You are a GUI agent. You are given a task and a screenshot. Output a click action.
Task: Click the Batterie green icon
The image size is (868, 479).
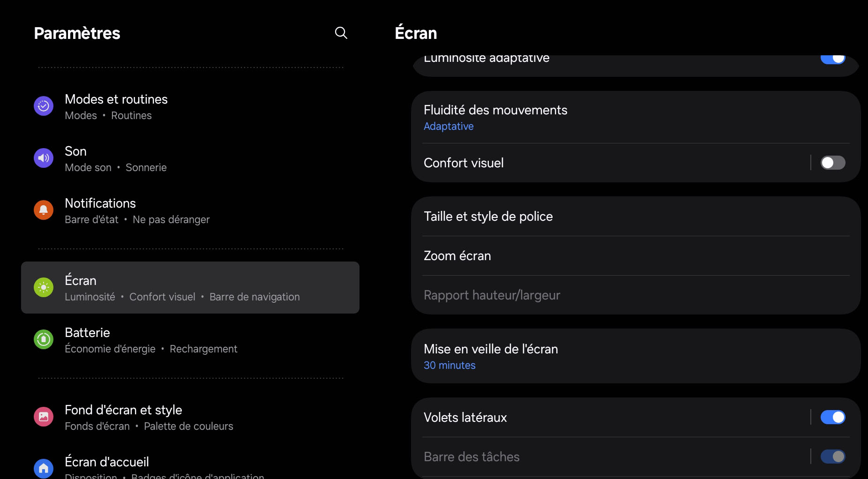point(44,339)
